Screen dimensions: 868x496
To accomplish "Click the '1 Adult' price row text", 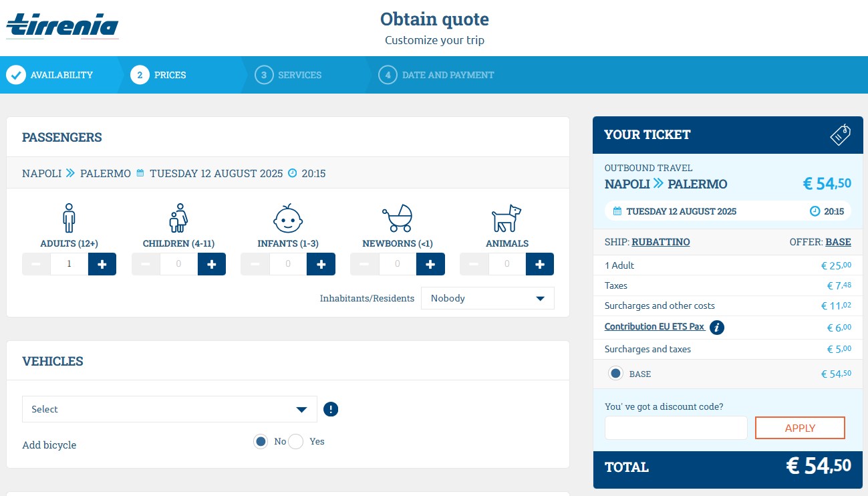I will point(619,265).
